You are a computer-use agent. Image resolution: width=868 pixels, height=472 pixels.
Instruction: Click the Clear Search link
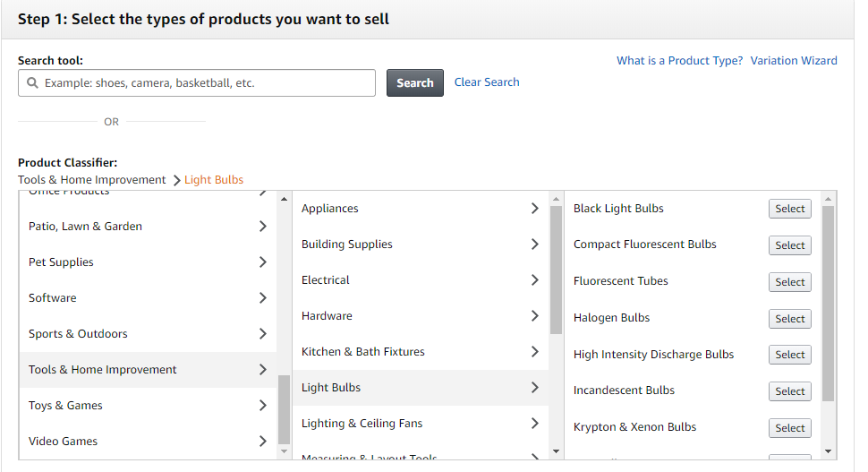coord(487,82)
